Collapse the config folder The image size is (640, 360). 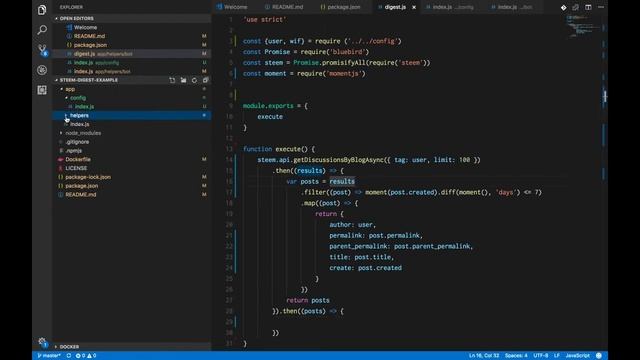click(78, 98)
